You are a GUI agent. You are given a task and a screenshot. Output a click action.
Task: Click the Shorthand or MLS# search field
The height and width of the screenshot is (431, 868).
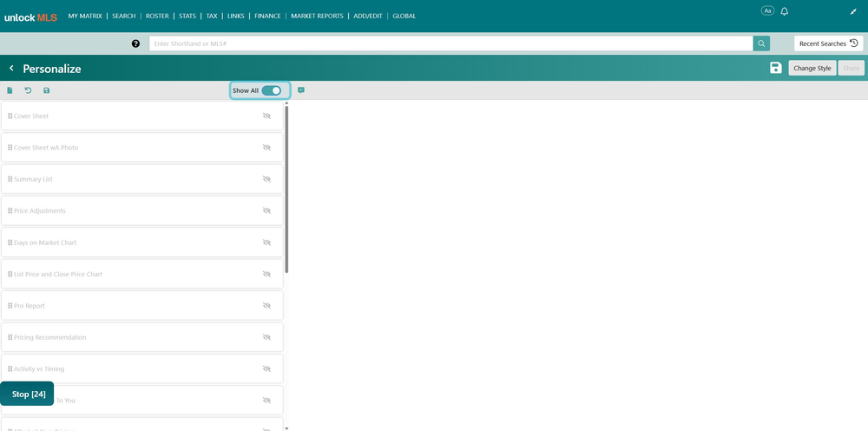pos(451,43)
